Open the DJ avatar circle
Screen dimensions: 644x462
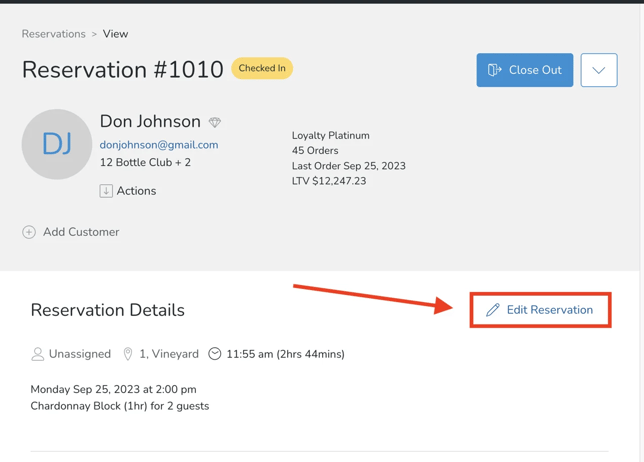tap(56, 144)
